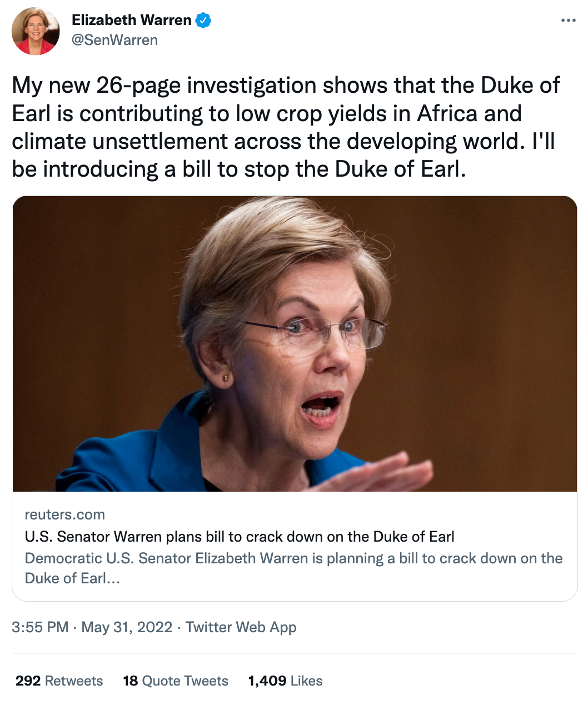Show the 18 Quote Tweets
The image size is (588, 710).
pos(176,681)
